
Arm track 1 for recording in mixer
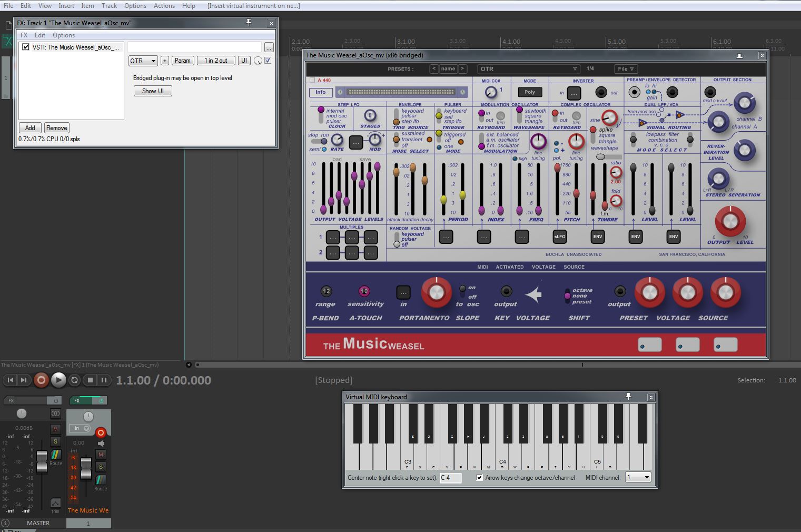click(101, 432)
